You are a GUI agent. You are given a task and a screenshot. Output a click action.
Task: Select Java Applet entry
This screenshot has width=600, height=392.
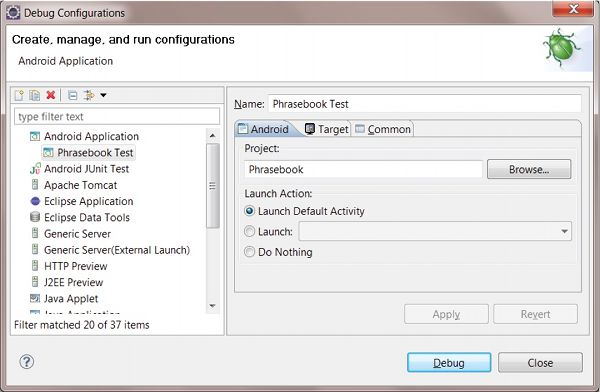71,299
